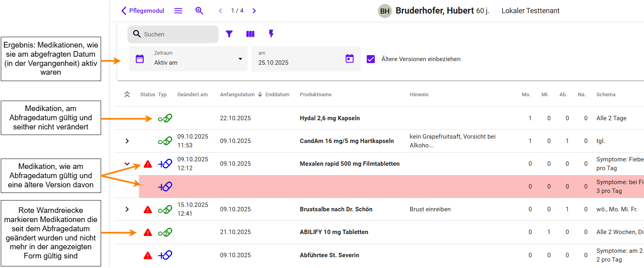Open the calendar picker in the date field
The width and height of the screenshot is (644, 268).
(x=349, y=59)
